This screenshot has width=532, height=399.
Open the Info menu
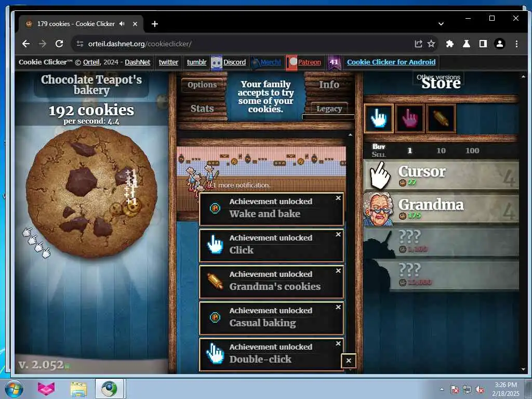pos(329,85)
